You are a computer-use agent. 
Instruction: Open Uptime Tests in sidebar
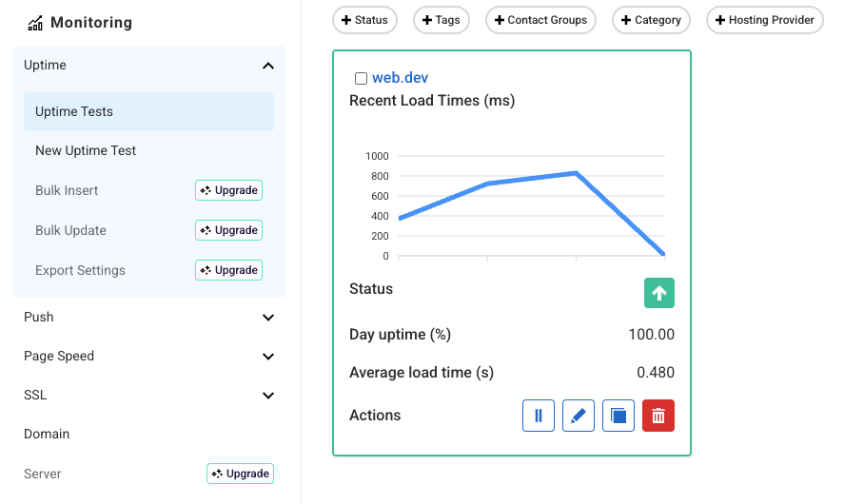(x=148, y=111)
